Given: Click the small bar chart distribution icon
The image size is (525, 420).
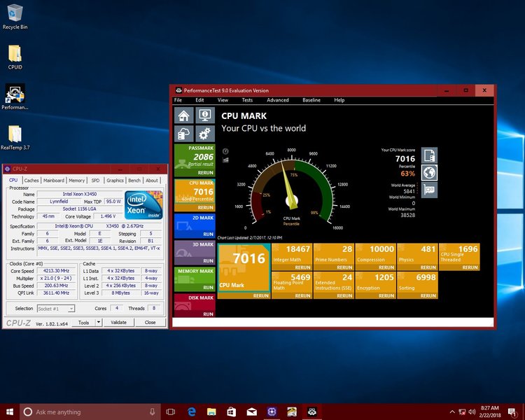Looking at the screenshot, I should 225,160.
